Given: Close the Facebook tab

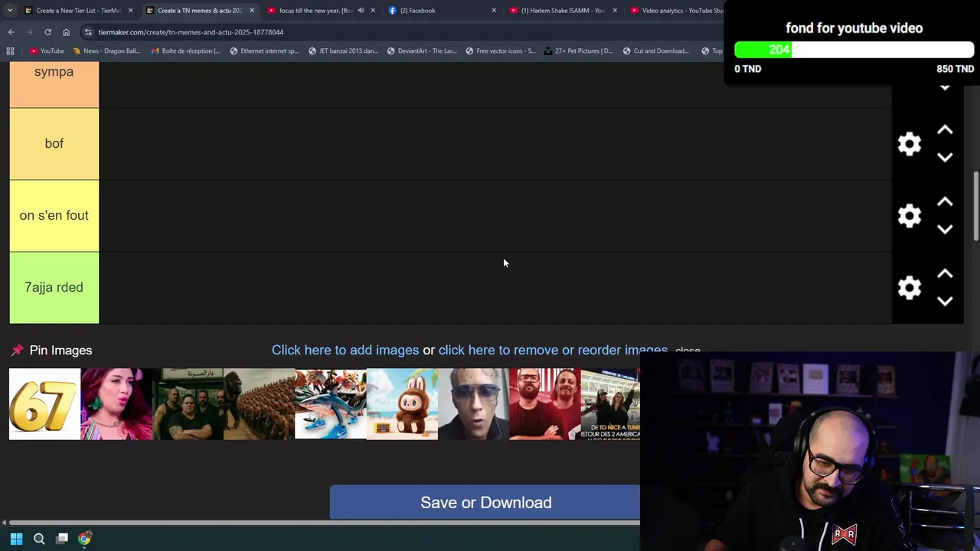Looking at the screenshot, I should [494, 11].
